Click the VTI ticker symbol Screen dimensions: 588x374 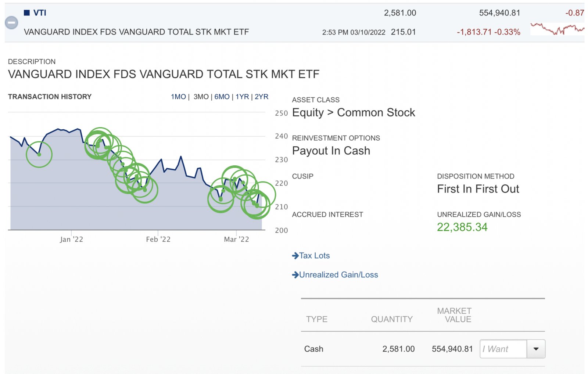coord(40,13)
